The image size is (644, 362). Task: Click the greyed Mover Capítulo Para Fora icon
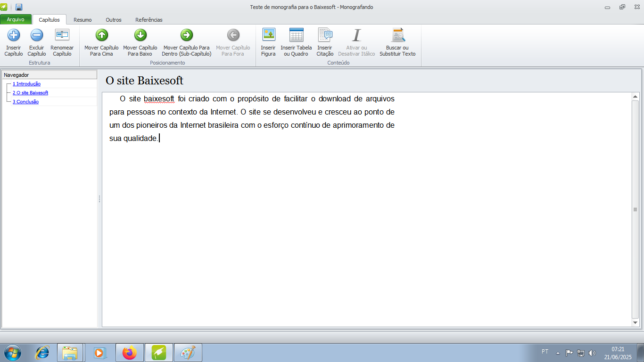tap(233, 35)
